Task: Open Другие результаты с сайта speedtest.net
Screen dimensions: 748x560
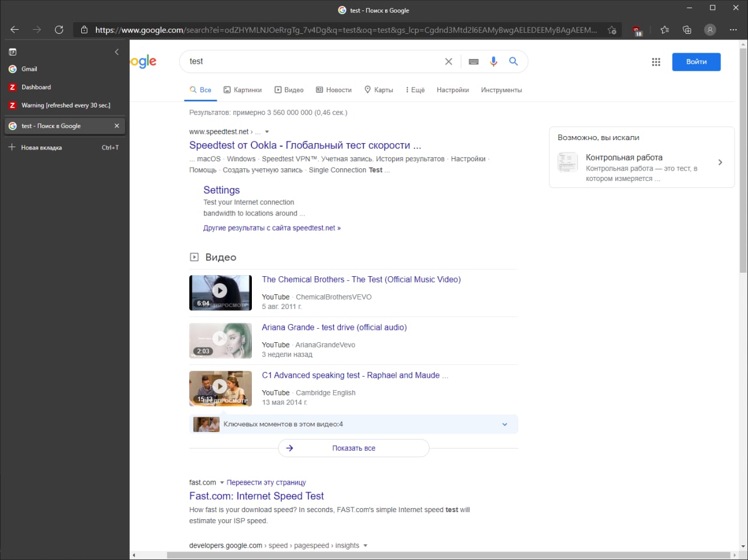Action: click(x=272, y=228)
